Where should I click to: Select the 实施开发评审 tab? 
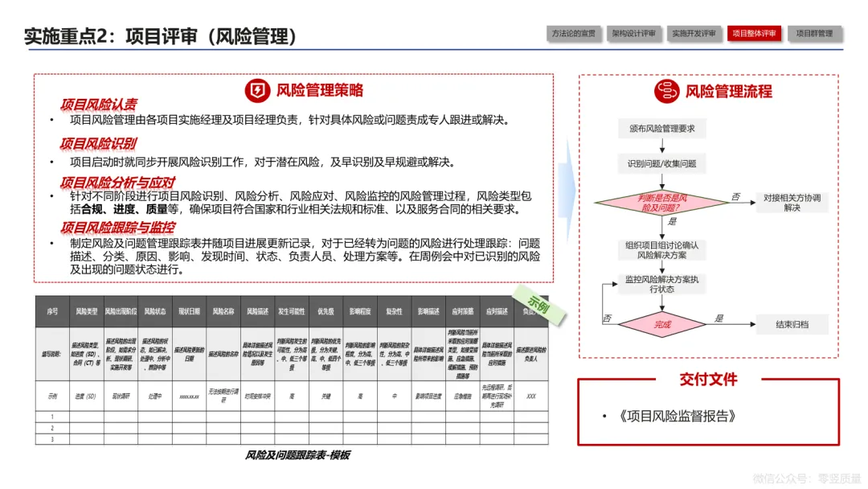coord(694,34)
